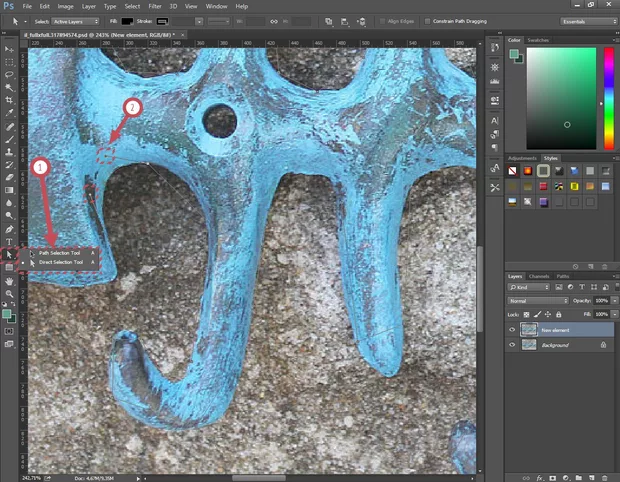Switch to the Channels tab
The height and width of the screenshot is (482, 620).
coord(539,276)
